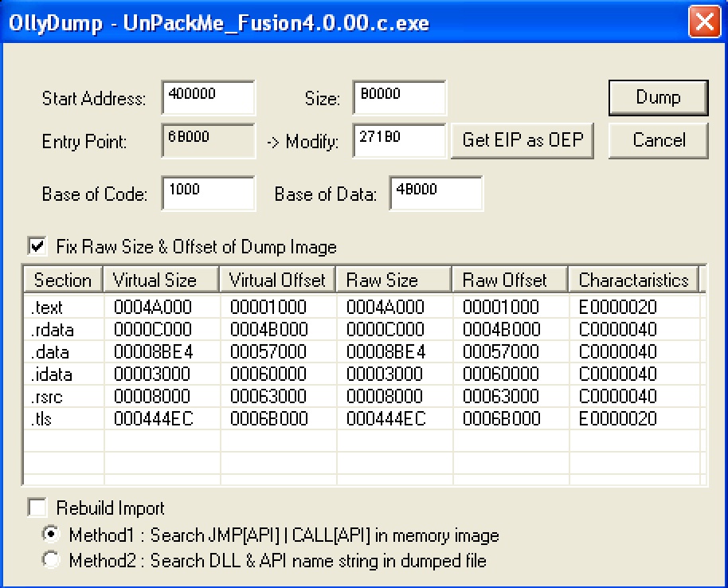
Task: Click .idata raw offset 00060000
Action: pos(501,374)
